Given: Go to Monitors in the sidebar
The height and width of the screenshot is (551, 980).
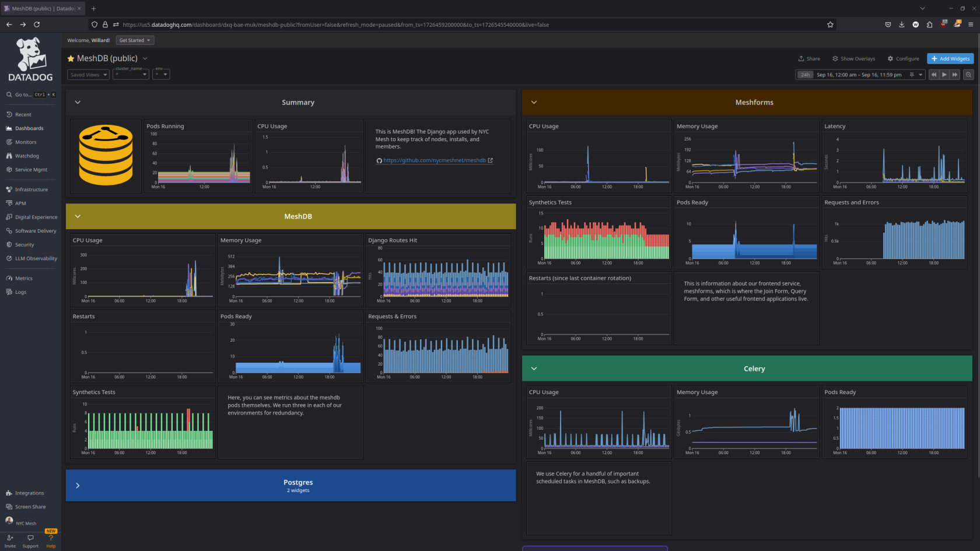Looking at the screenshot, I should 26,142.
